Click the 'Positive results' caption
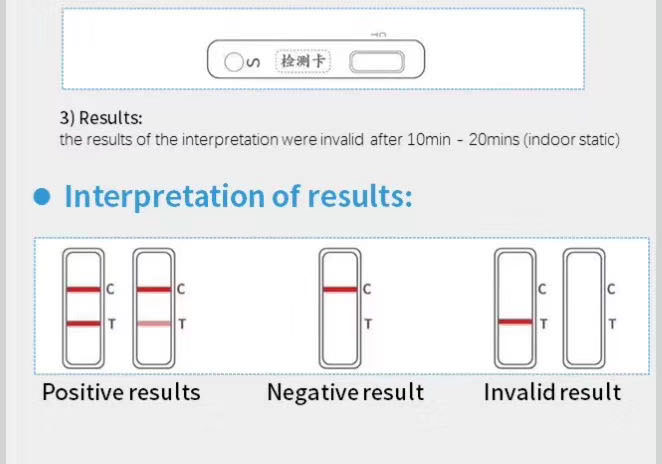 coord(121,392)
